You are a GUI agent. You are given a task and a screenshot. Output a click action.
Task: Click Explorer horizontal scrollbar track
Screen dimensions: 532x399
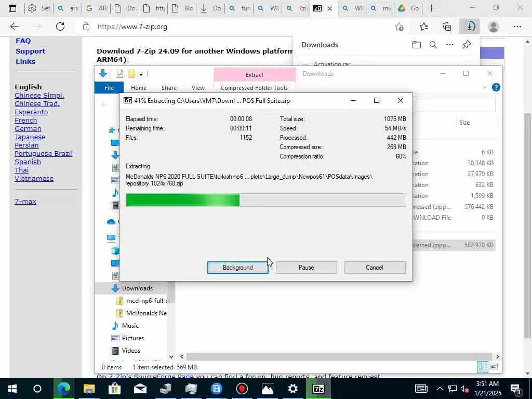(x=339, y=356)
